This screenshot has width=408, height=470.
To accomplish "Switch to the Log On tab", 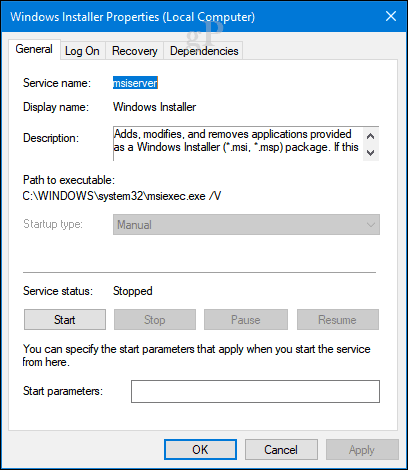I will [82, 51].
